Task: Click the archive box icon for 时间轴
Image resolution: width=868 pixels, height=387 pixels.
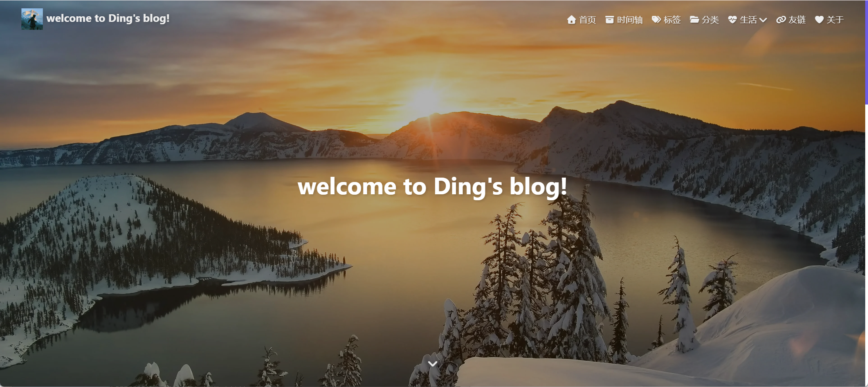Action: coord(609,19)
